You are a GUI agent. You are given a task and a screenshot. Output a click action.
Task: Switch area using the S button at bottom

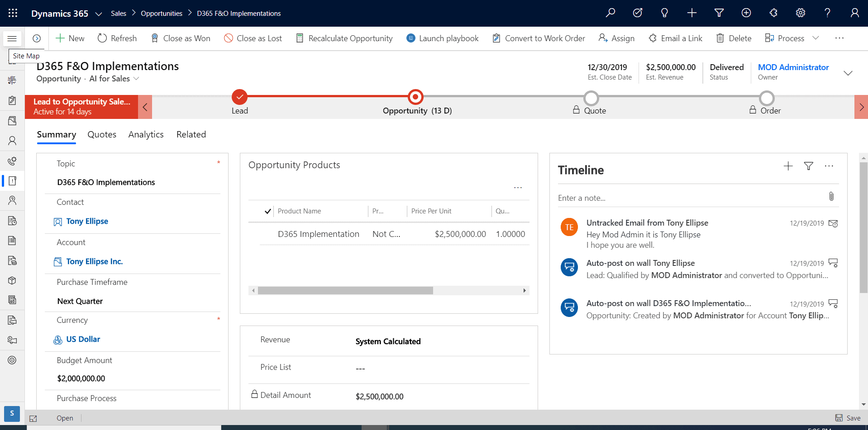coord(12,413)
